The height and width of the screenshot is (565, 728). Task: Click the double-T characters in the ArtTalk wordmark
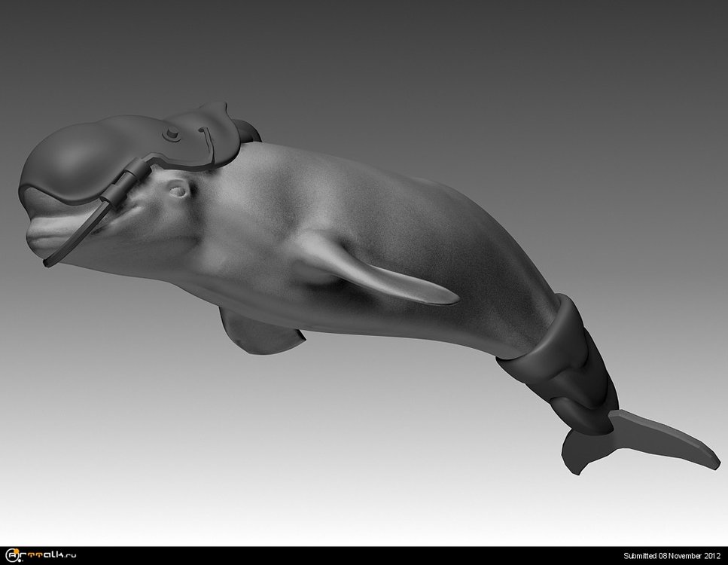click(34, 554)
